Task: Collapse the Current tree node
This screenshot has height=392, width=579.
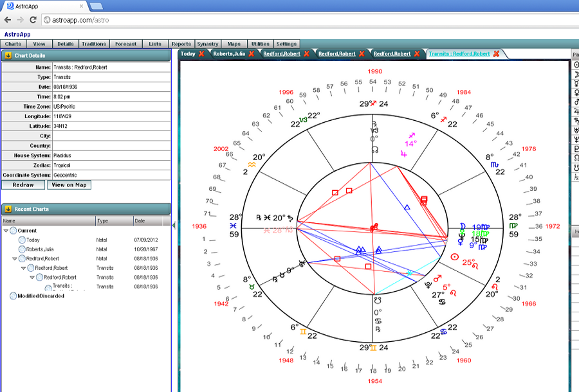Action: (x=6, y=231)
